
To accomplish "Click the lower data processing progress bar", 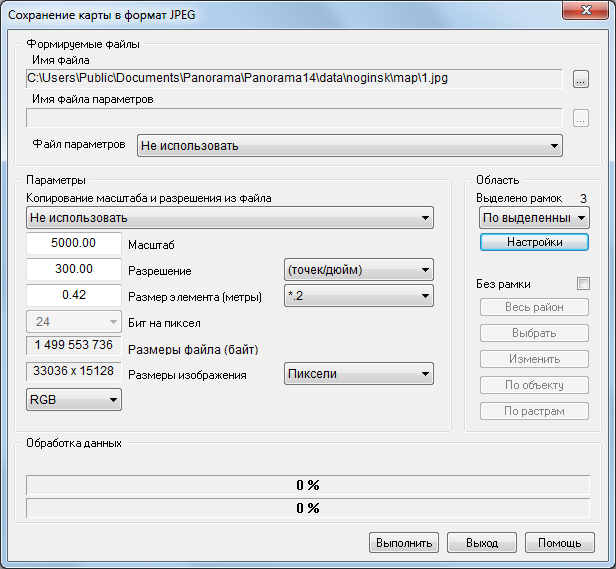I will tap(307, 508).
